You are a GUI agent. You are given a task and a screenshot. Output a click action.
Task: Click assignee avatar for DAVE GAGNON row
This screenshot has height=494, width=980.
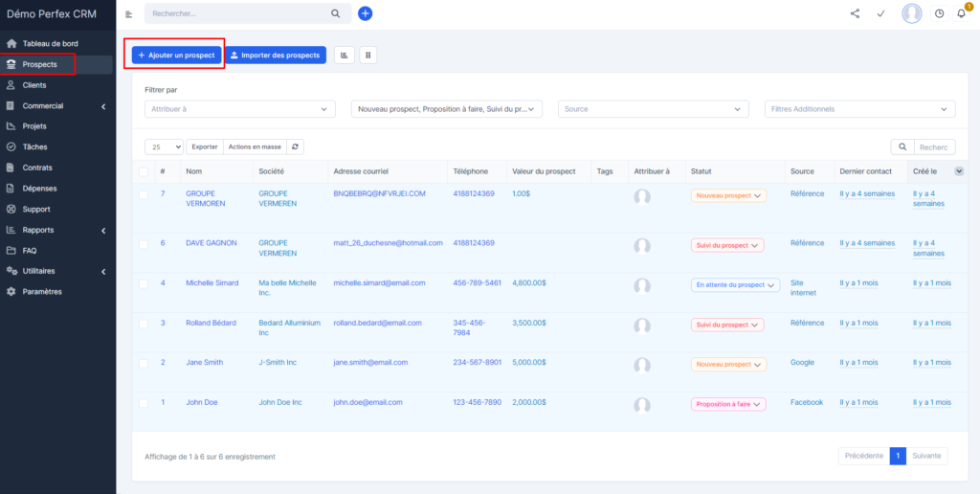pos(642,246)
